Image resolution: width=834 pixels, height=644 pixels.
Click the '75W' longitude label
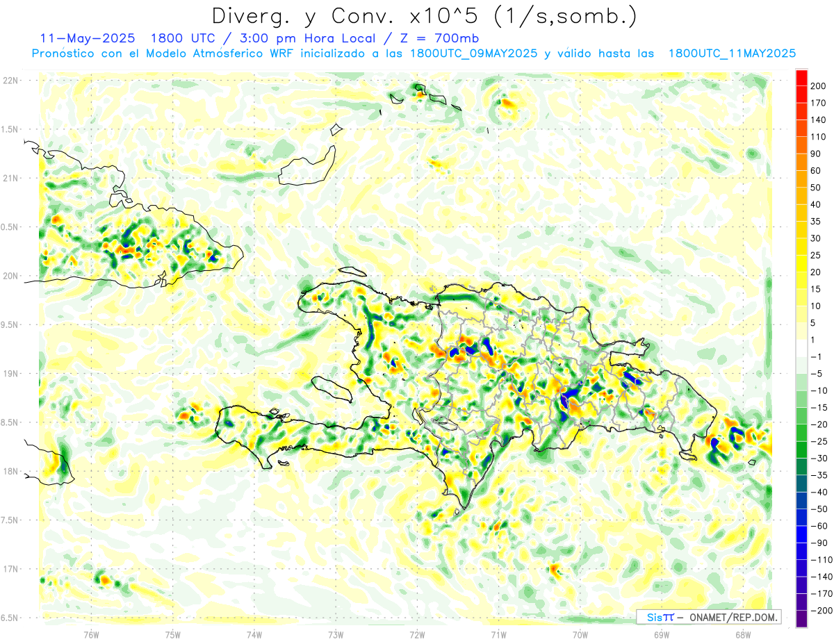point(173,634)
